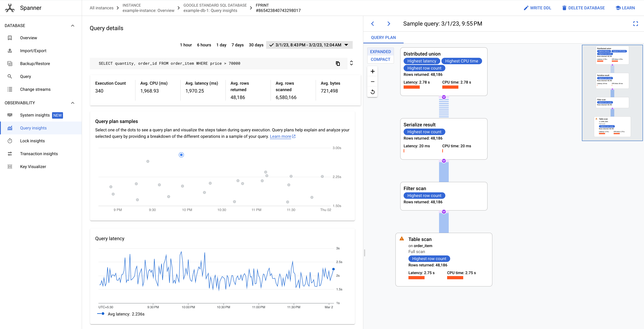This screenshot has height=329, width=644.
Task: Click the Key Visualizer icon
Action: [10, 167]
